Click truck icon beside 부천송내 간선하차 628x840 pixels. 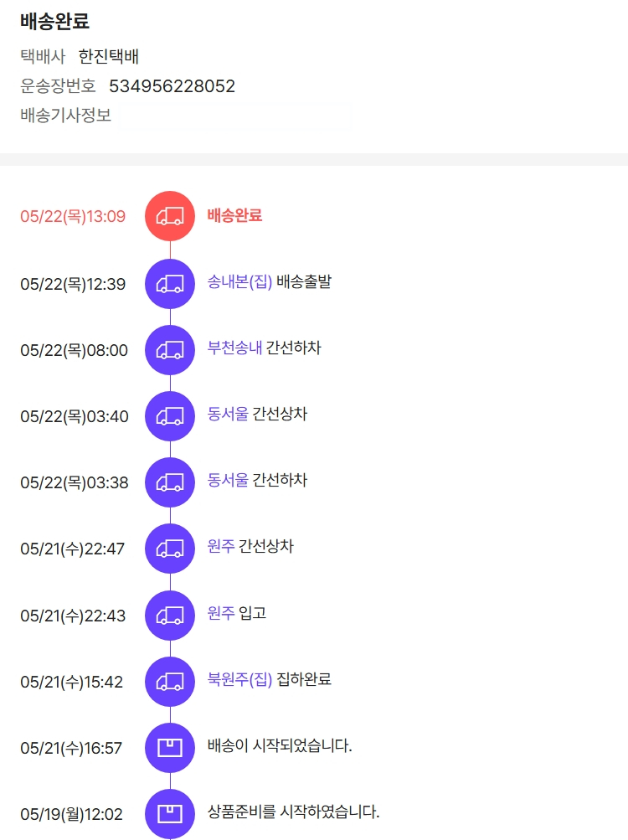click(170, 349)
